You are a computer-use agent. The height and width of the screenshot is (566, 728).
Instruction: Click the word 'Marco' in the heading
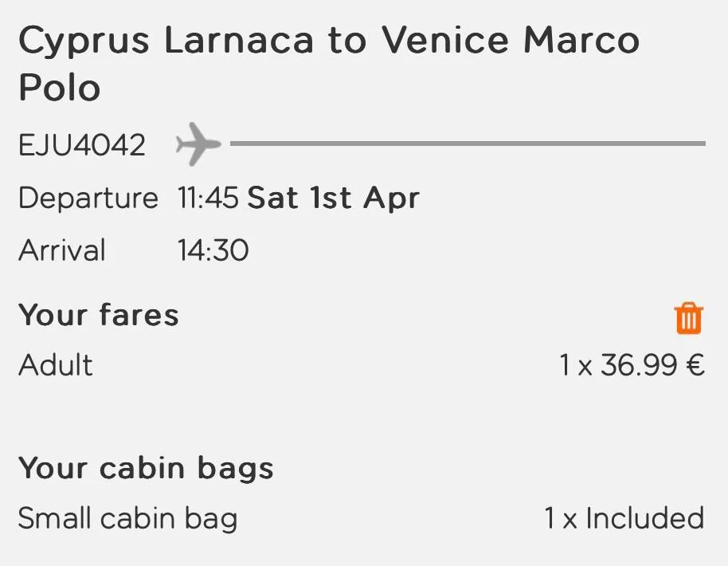(x=581, y=41)
